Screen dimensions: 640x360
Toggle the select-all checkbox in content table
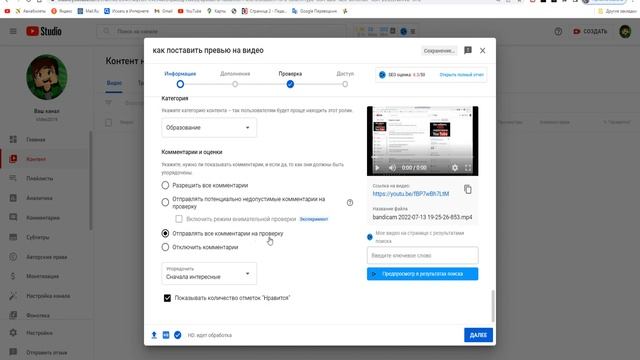109,122
